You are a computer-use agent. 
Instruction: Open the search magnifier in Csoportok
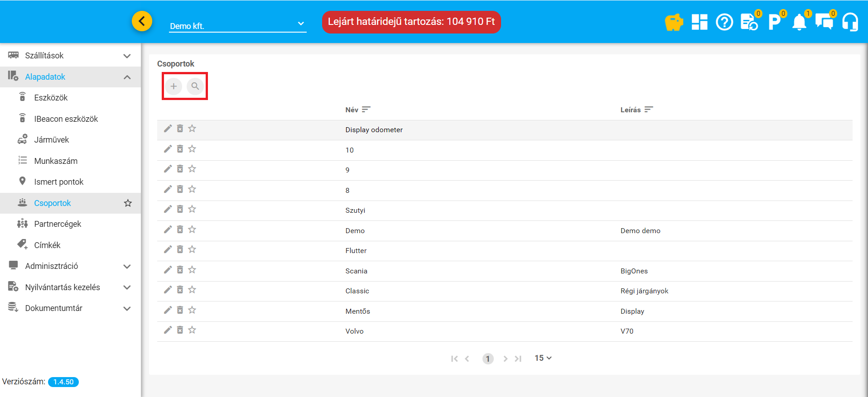pos(195,86)
